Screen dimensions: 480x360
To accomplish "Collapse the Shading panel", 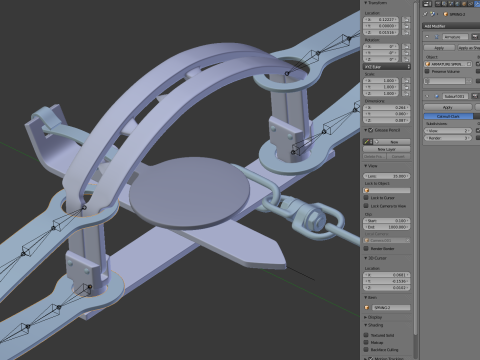I will (x=366, y=325).
